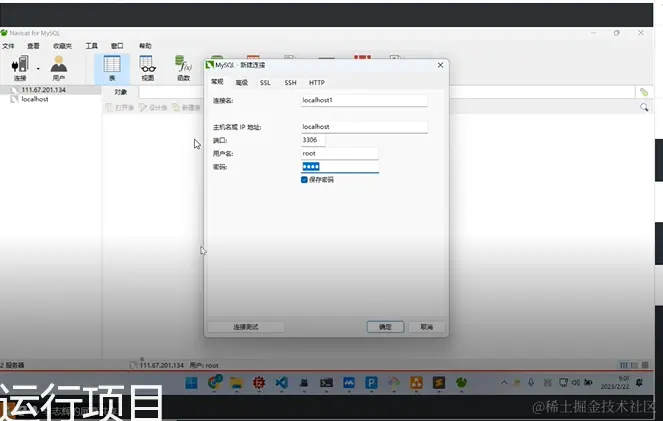This screenshot has width=663, height=421.
Task: Click the search magnifier icon at right
Action: click(x=644, y=107)
